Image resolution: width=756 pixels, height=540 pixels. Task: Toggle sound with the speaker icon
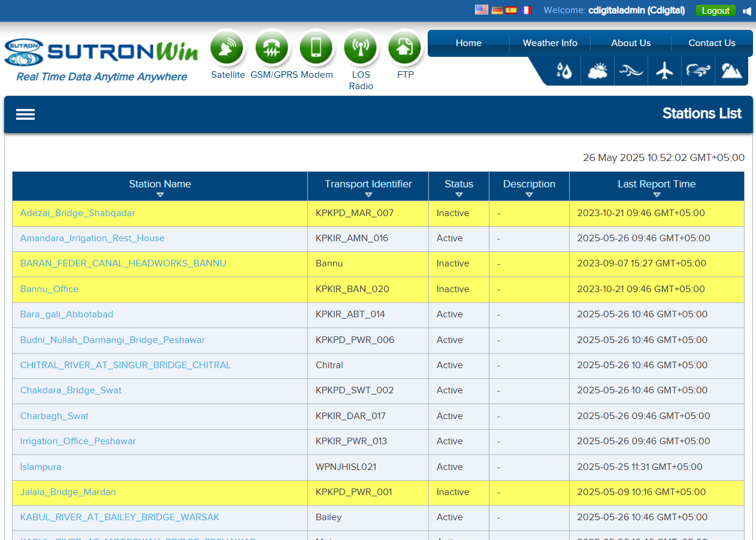(x=747, y=11)
